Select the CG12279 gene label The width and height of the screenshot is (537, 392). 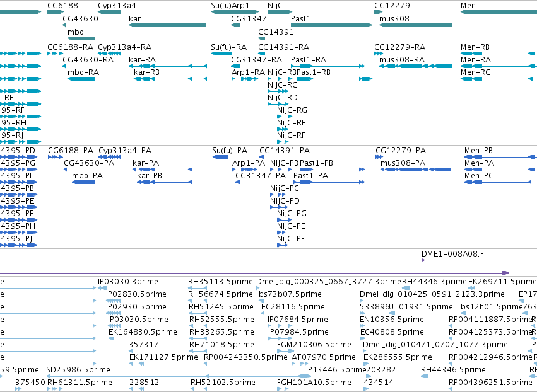pyautogui.click(x=392, y=6)
